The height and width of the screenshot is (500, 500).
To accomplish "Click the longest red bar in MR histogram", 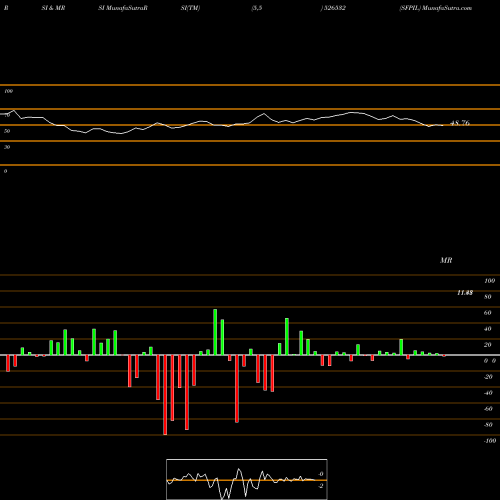I will pos(165,395).
